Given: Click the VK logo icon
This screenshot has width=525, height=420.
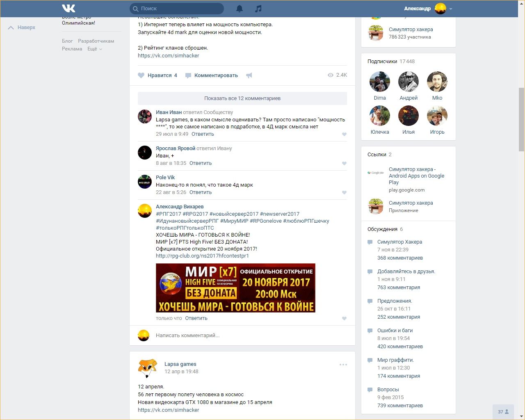Looking at the screenshot, I should [68, 8].
